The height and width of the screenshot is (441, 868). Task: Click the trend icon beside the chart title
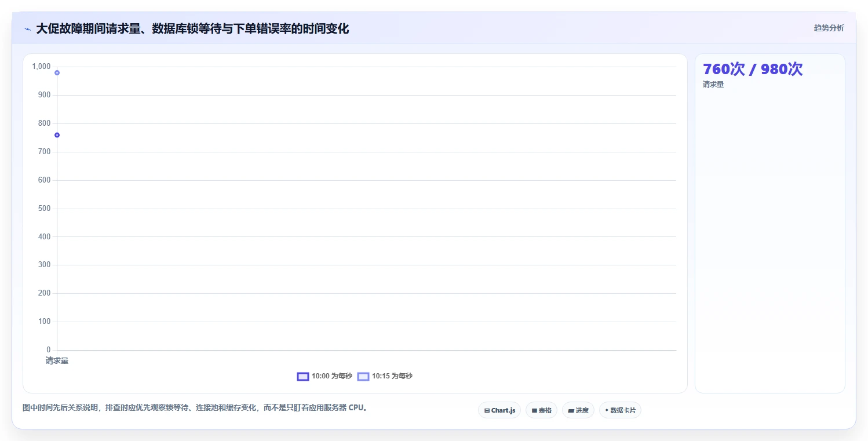pos(27,29)
